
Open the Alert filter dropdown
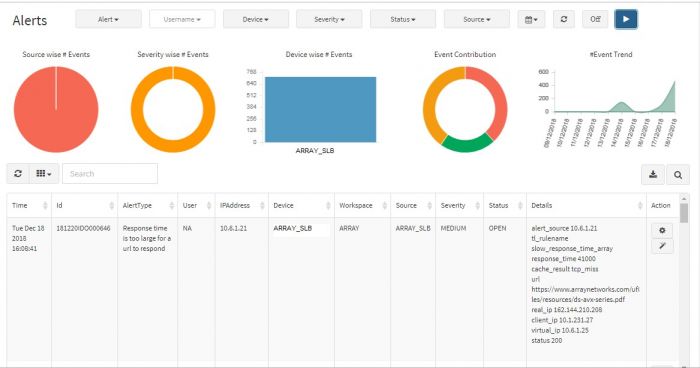click(x=108, y=19)
